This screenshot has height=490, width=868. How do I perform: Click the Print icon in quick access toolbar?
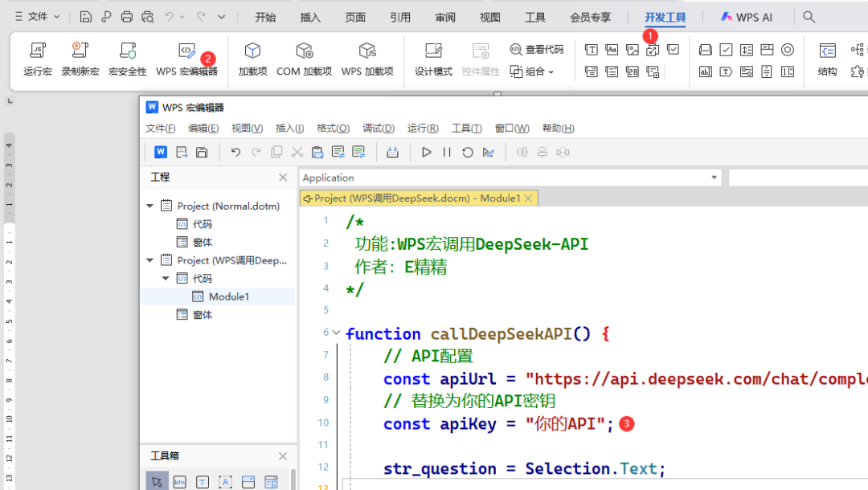[x=127, y=17]
